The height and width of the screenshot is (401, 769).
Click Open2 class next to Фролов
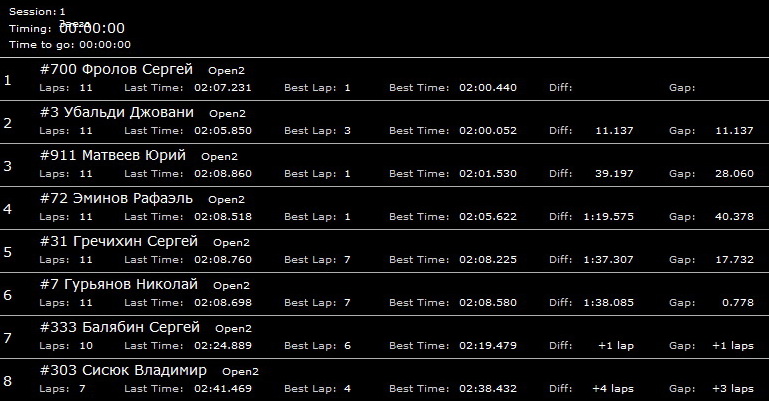click(x=227, y=71)
